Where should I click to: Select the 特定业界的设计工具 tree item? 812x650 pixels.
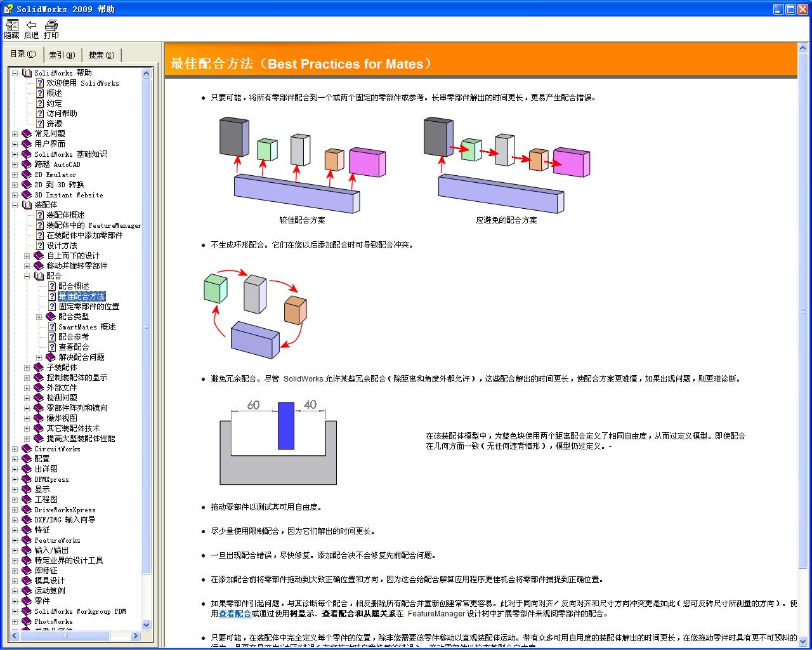(x=69, y=560)
